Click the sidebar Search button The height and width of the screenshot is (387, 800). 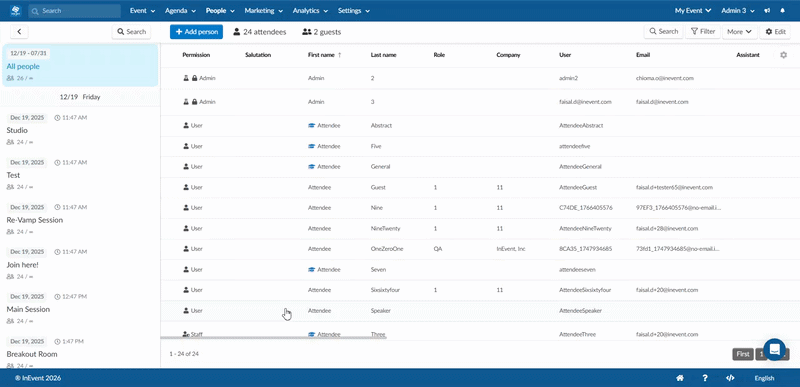[x=131, y=32]
